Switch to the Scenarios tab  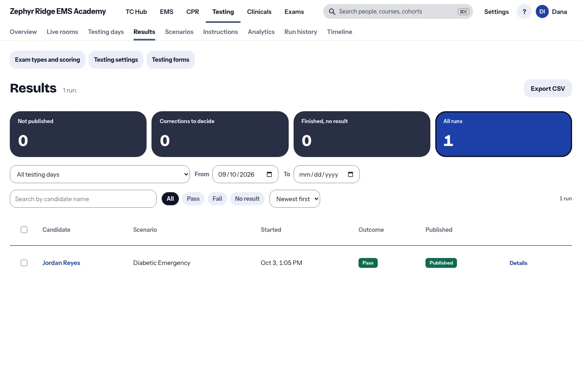pos(179,32)
